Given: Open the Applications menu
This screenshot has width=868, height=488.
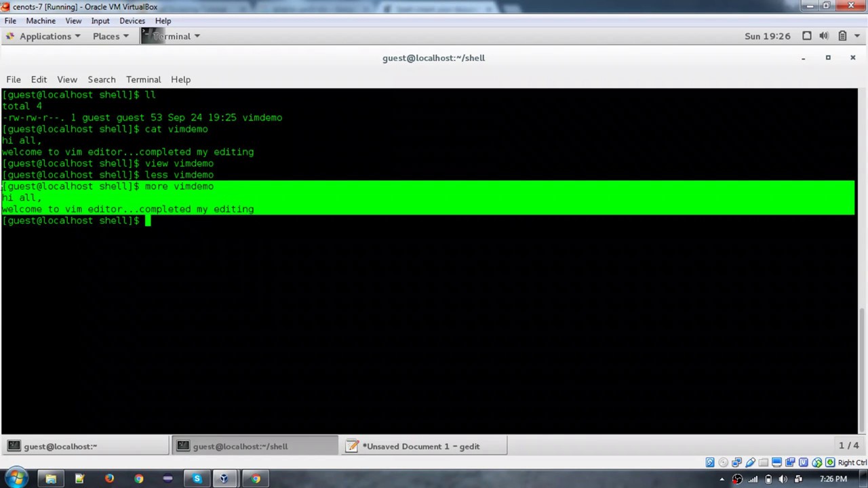Looking at the screenshot, I should (44, 36).
